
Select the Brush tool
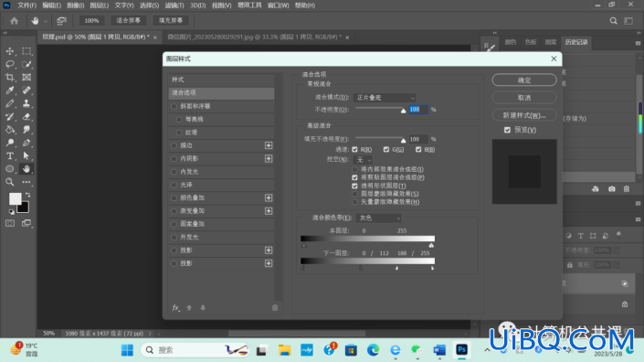coord(10,103)
